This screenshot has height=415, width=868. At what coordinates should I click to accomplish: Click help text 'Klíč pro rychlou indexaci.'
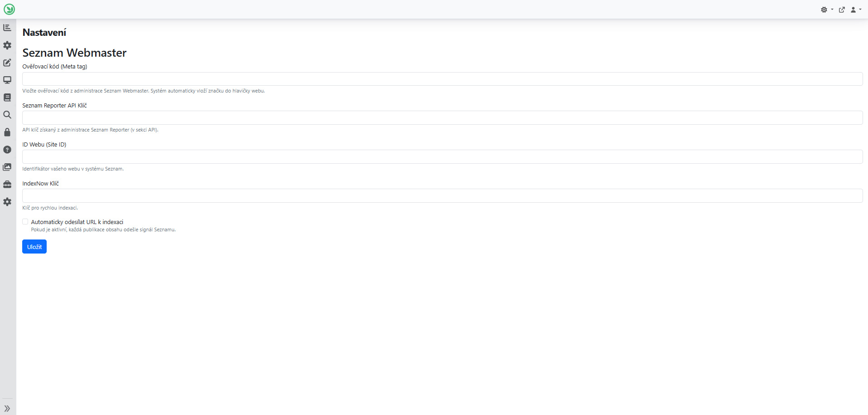(x=50, y=208)
